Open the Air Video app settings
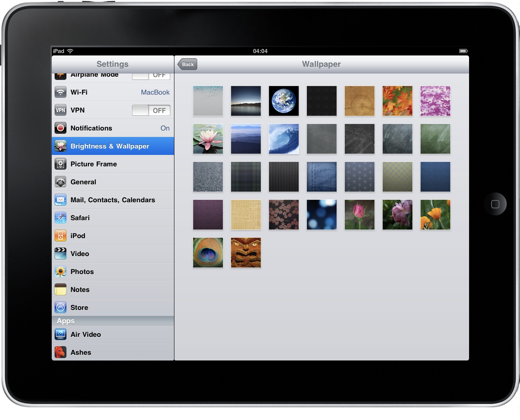520x420 pixels. (x=113, y=334)
